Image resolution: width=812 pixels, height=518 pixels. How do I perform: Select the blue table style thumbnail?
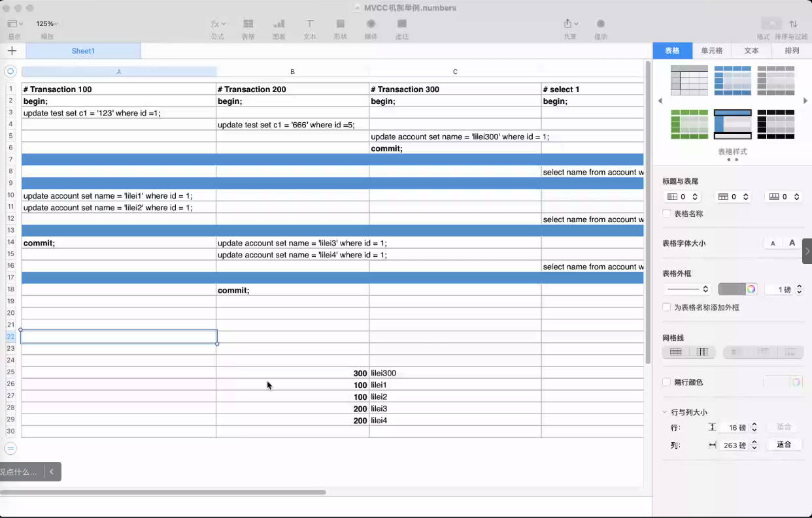732,80
